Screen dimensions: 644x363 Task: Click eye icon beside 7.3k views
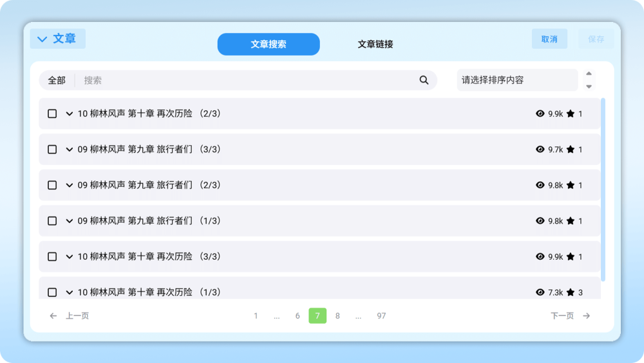click(x=540, y=292)
